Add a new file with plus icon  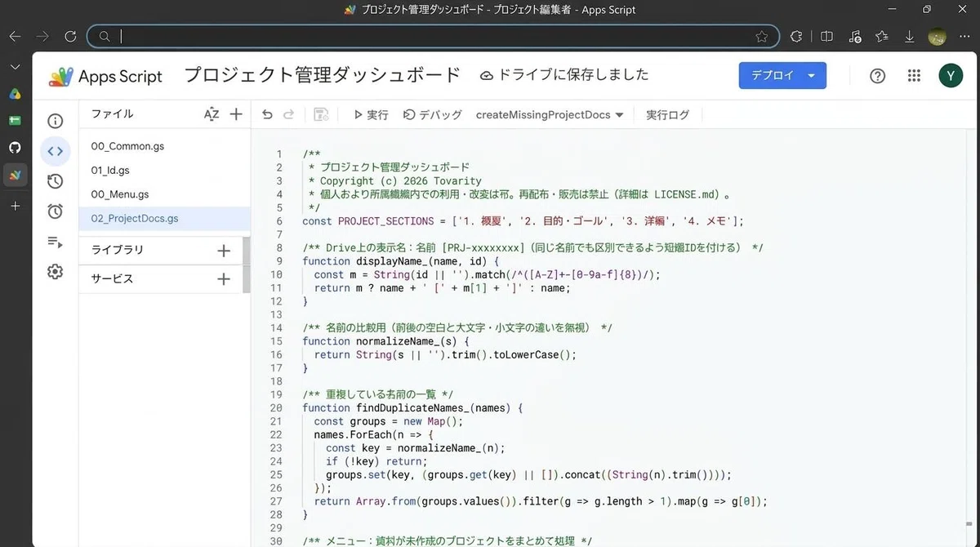pyautogui.click(x=236, y=114)
